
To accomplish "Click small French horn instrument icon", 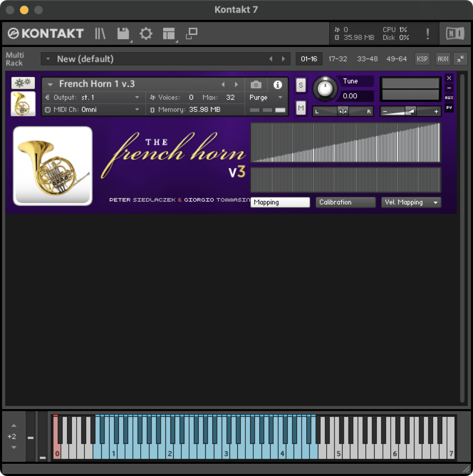I will coord(23,104).
